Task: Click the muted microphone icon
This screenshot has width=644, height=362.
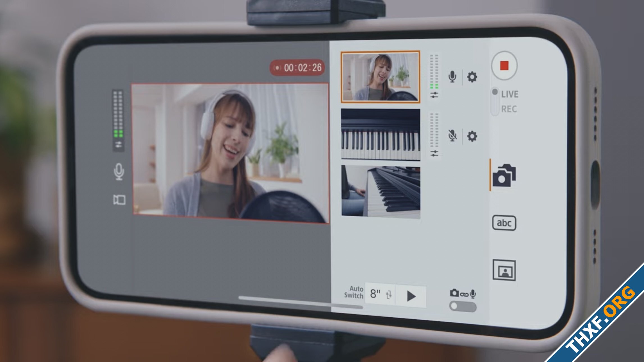Action: click(452, 136)
